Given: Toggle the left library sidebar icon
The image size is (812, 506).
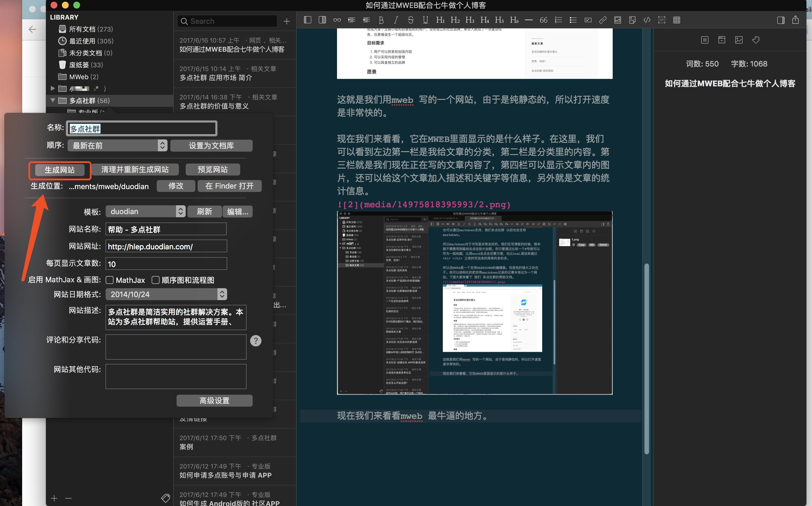Looking at the screenshot, I should coord(307,20).
